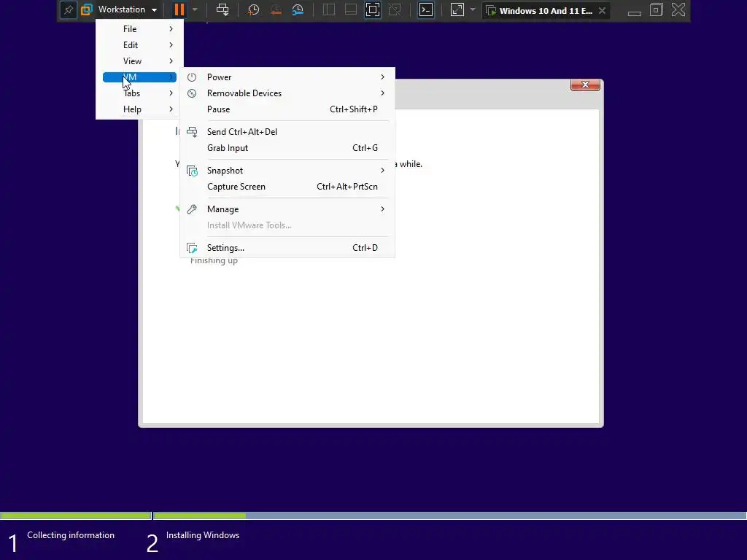Click the Settings icon in VM menu
Image resolution: width=747 pixels, height=560 pixels.
point(192,248)
